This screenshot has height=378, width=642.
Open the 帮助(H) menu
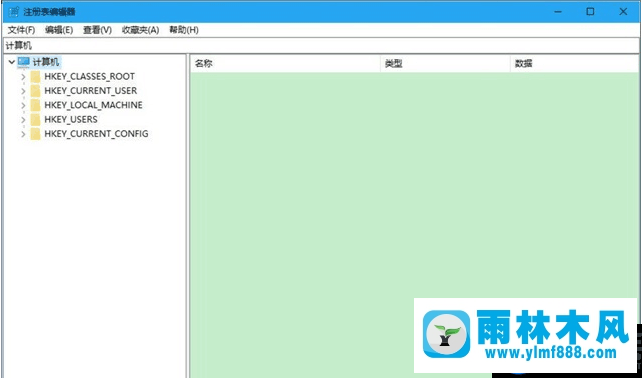point(184,30)
